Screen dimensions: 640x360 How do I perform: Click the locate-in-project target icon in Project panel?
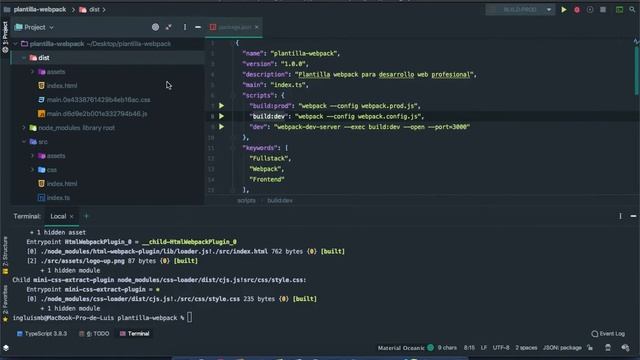(156, 27)
